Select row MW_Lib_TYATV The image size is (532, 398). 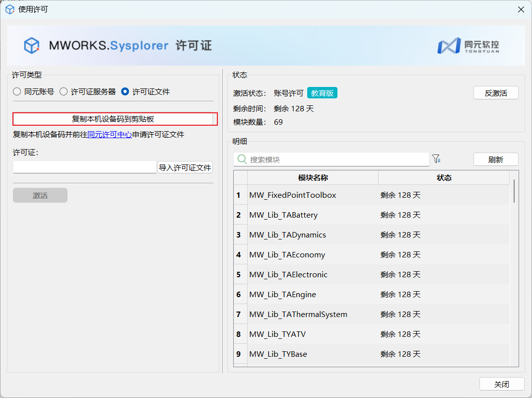tap(372, 334)
